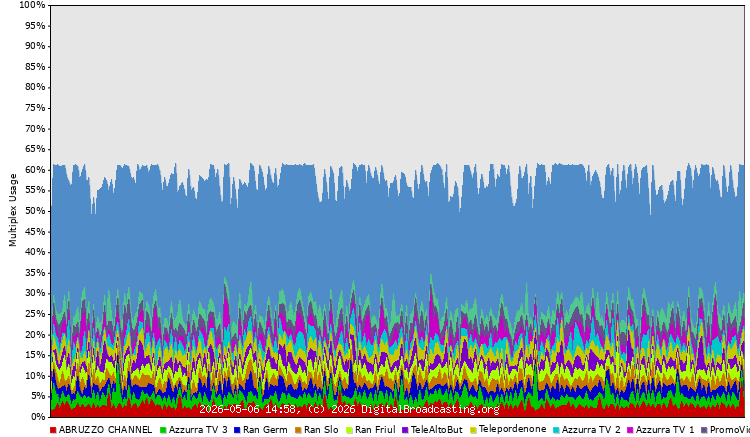The height and width of the screenshot is (437, 750).
Task: Select the 'Ran Friul' legend label
Action: point(375,430)
